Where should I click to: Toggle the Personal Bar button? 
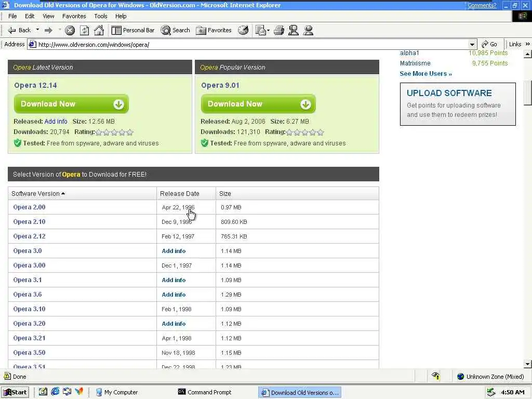coord(132,30)
